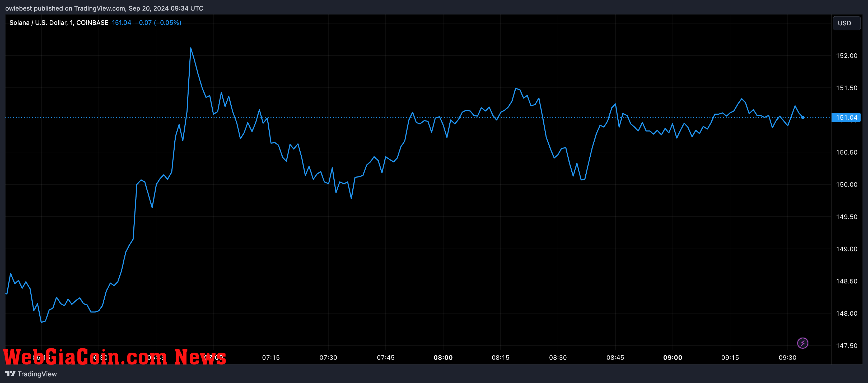Click the 148.00 price axis label
Screen dimensions: 868x383
846,314
